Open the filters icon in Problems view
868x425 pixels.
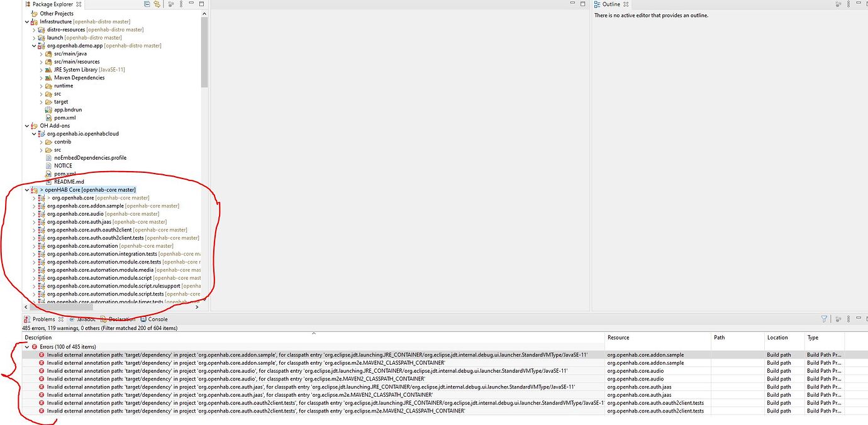tap(824, 319)
